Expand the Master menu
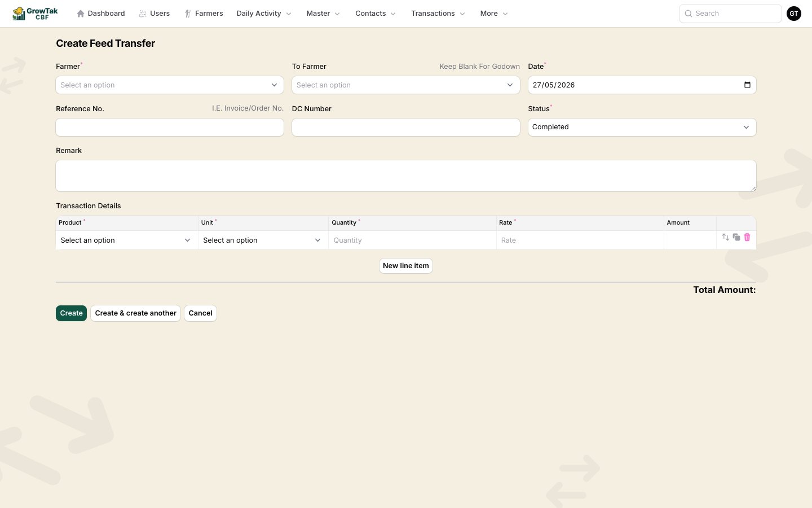 click(x=323, y=14)
